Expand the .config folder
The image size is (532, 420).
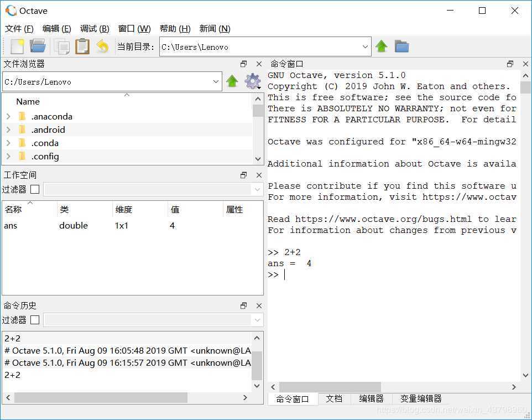click(8, 156)
